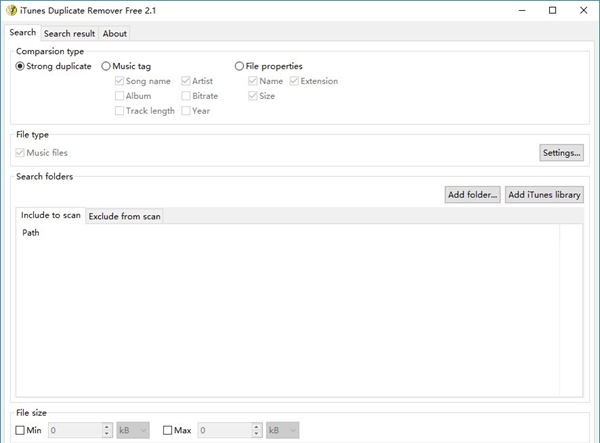Open the Max size kB unit dropdown

pos(282,430)
